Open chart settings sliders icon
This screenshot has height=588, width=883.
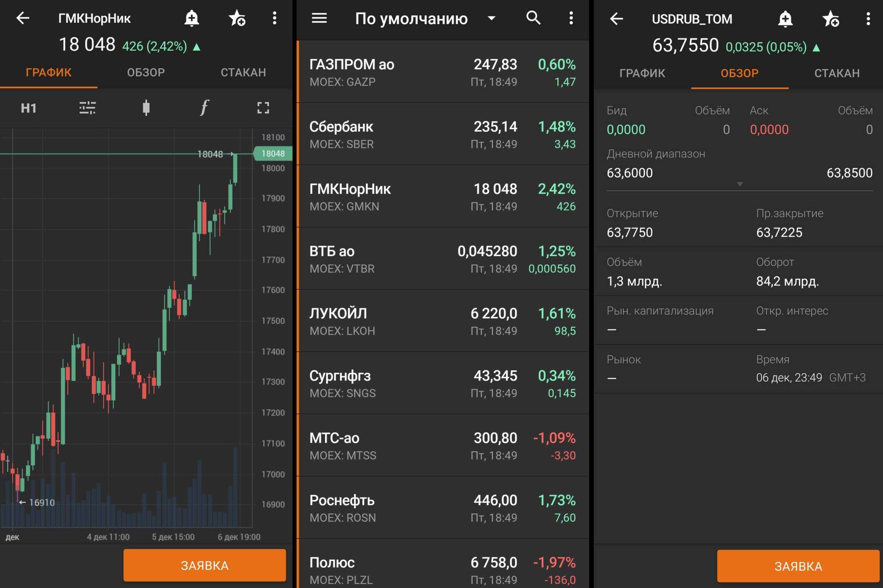point(88,108)
